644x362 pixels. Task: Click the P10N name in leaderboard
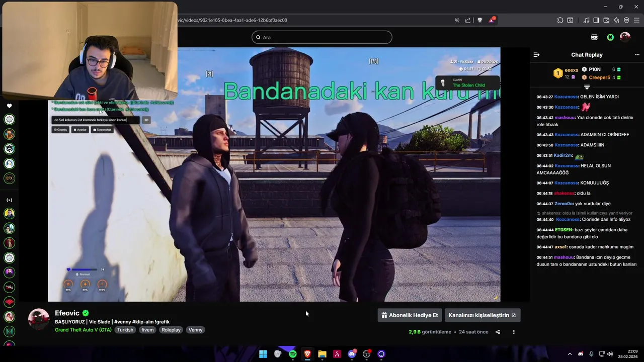[x=595, y=69]
